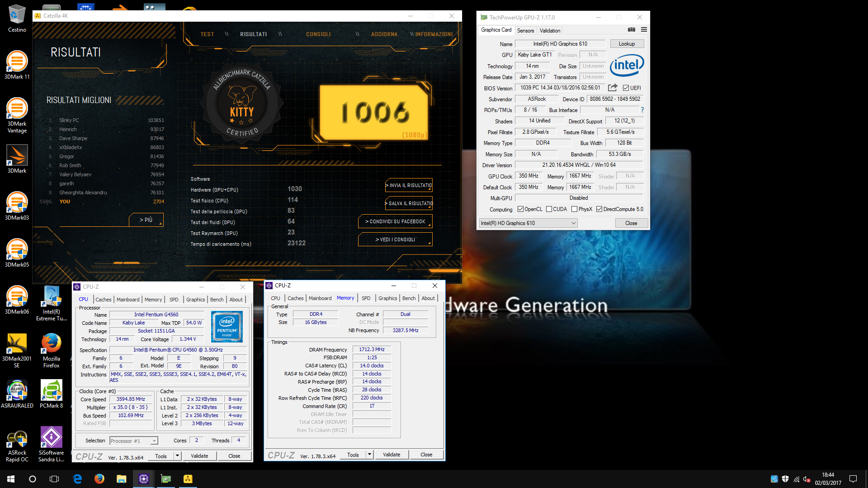Toggle the CUDA checkbox in GPU-Z
Viewport: 868px width, 488px height.
(x=549, y=209)
